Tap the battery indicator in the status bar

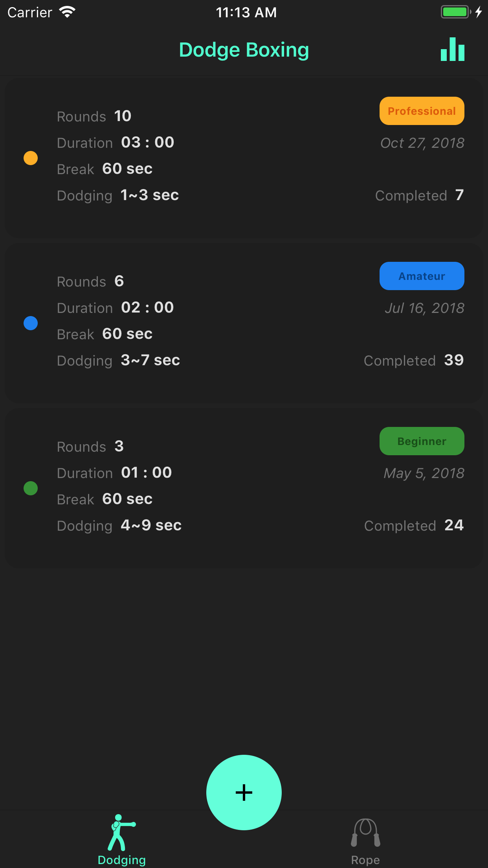click(x=455, y=12)
